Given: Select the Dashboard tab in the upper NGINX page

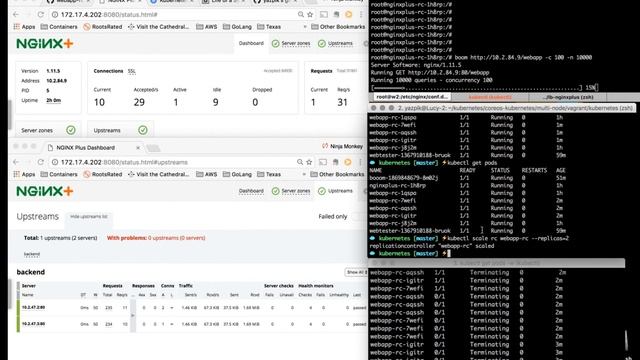Looking at the screenshot, I should pos(251,43).
